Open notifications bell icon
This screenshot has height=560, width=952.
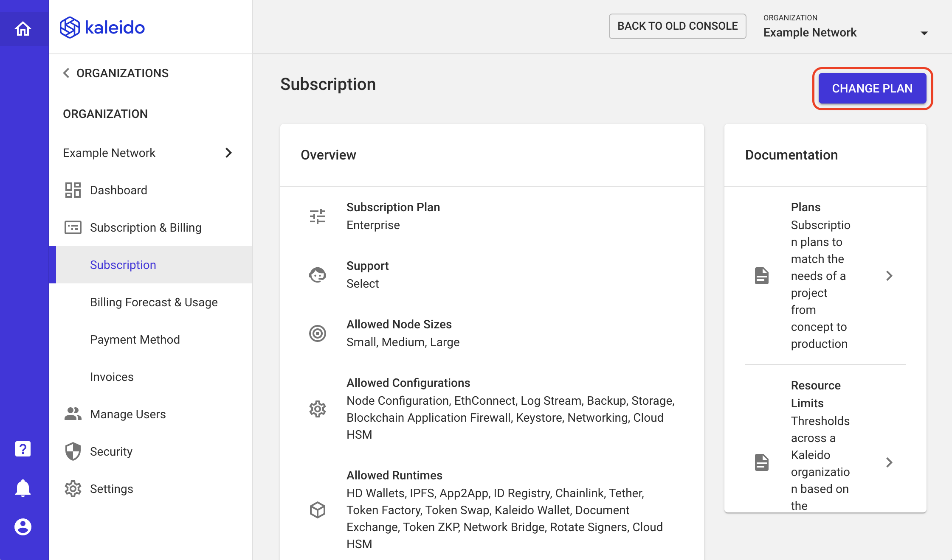(x=23, y=488)
